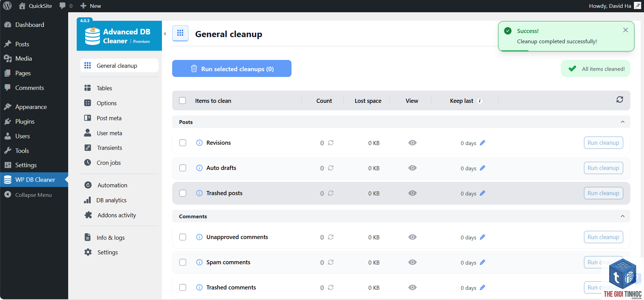
Task: Click the grid icon beside General cleanup title
Action: point(180,33)
